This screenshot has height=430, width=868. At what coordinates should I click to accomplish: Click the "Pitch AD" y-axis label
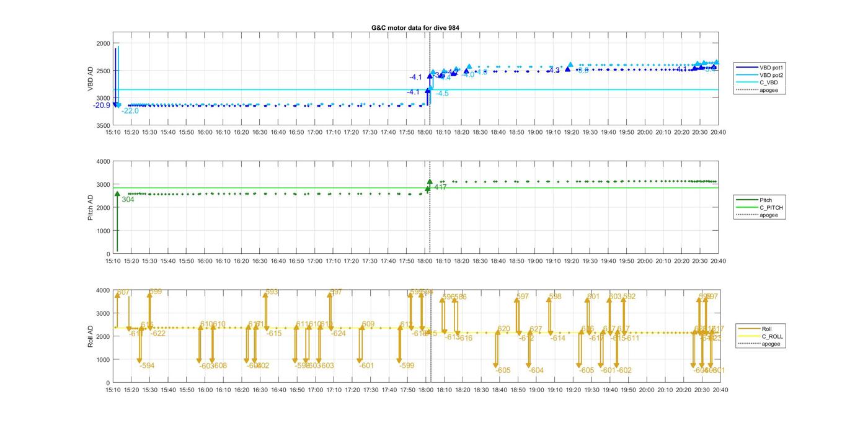click(91, 207)
